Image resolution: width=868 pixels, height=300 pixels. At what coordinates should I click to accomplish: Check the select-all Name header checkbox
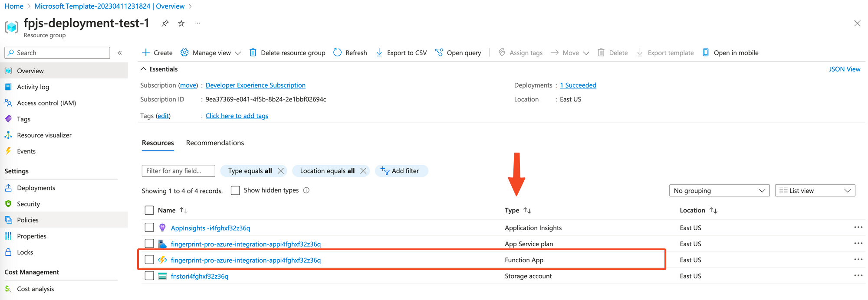(x=149, y=210)
